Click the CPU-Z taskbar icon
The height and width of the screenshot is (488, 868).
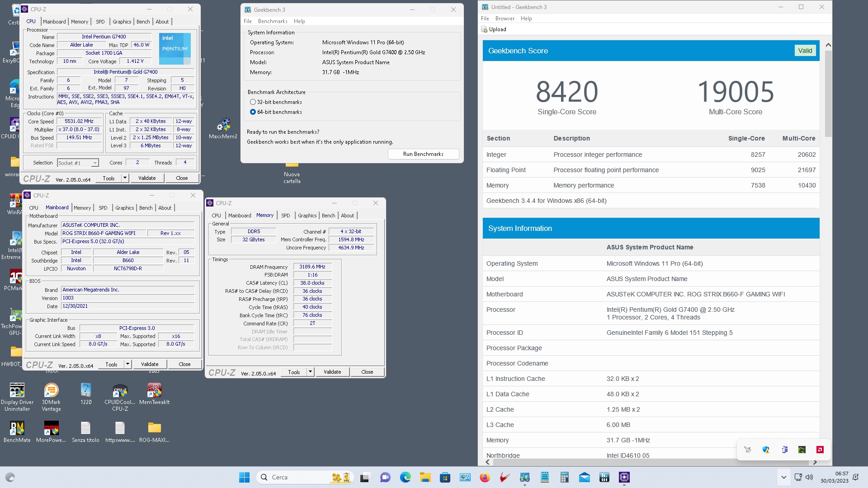pos(624,477)
